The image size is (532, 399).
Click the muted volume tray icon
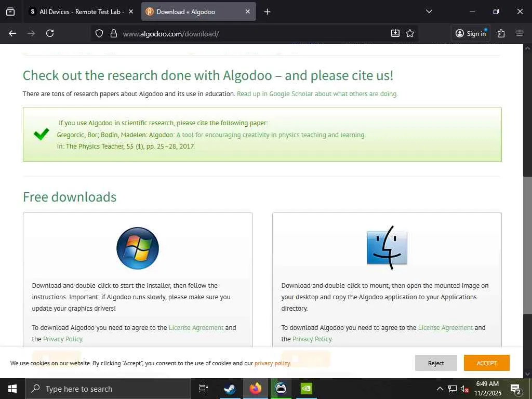[464, 389]
